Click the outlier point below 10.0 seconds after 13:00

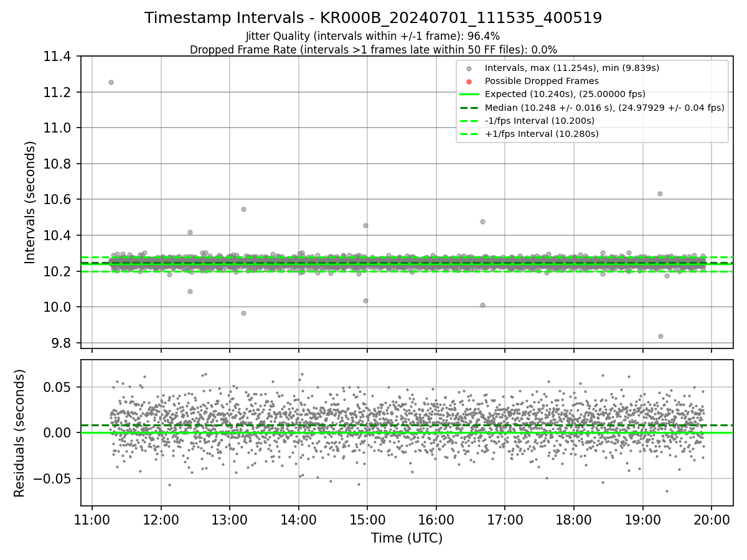point(243,313)
